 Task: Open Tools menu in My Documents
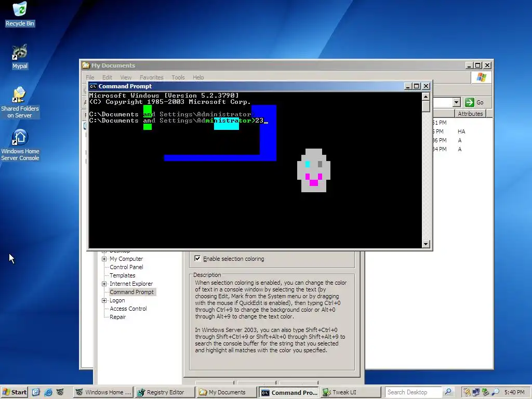(x=178, y=77)
